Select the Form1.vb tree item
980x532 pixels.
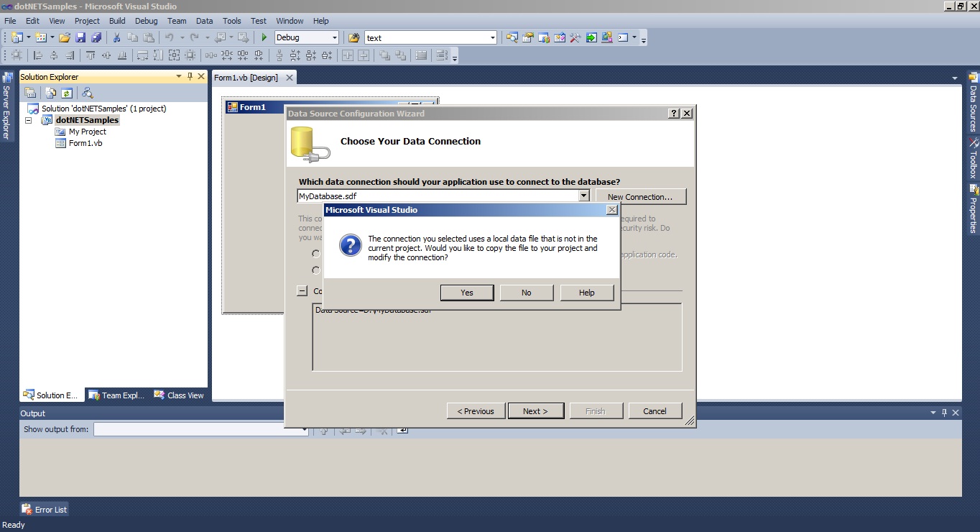tap(85, 143)
